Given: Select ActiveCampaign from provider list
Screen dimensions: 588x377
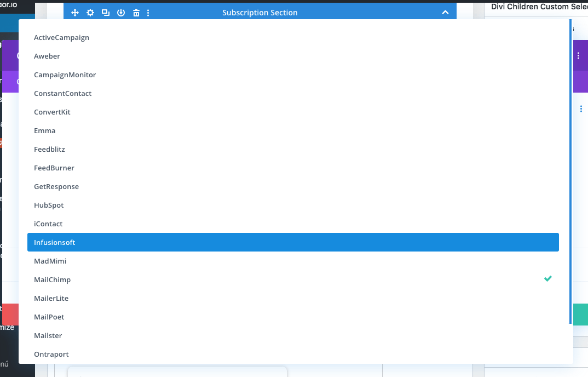Looking at the screenshot, I should point(293,38).
